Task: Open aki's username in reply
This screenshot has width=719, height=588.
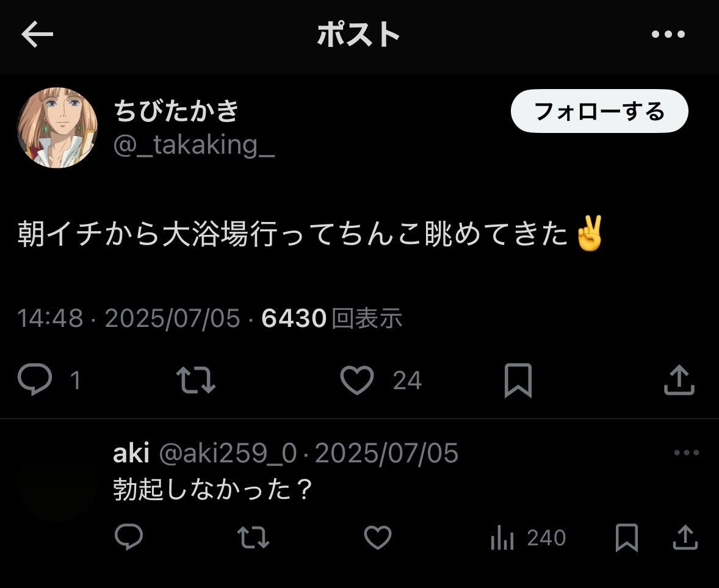Action: pyautogui.click(x=131, y=453)
